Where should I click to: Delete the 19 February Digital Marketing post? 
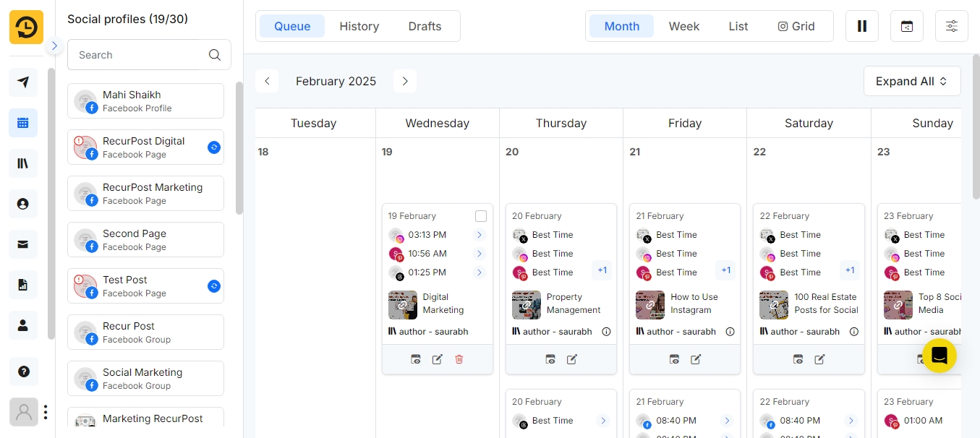click(459, 359)
